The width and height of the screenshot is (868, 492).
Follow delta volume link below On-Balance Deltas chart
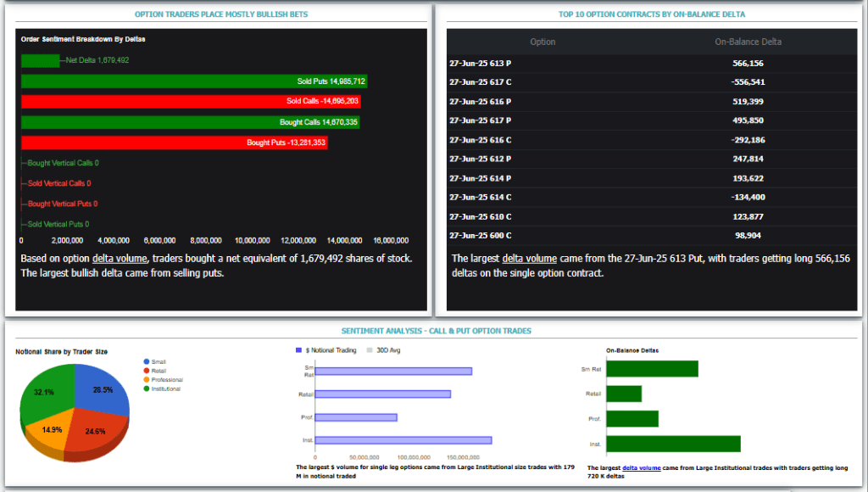click(641, 467)
